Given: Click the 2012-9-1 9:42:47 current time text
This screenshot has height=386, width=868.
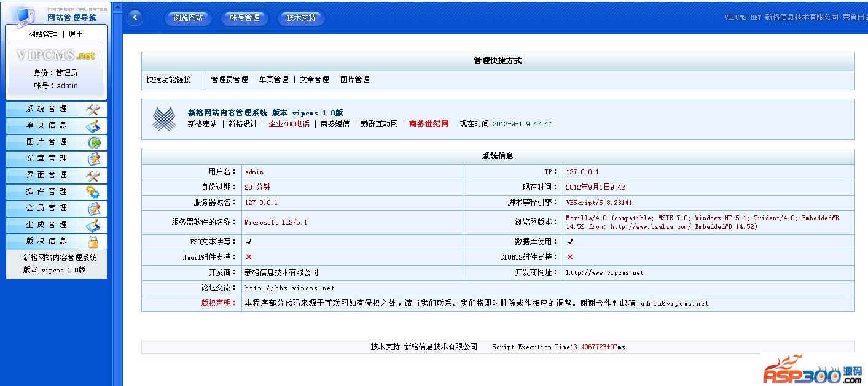Looking at the screenshot, I should click(x=522, y=124).
